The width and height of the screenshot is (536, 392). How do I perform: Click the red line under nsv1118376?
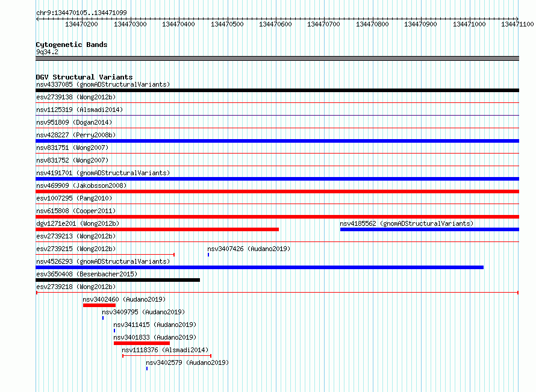167,356
